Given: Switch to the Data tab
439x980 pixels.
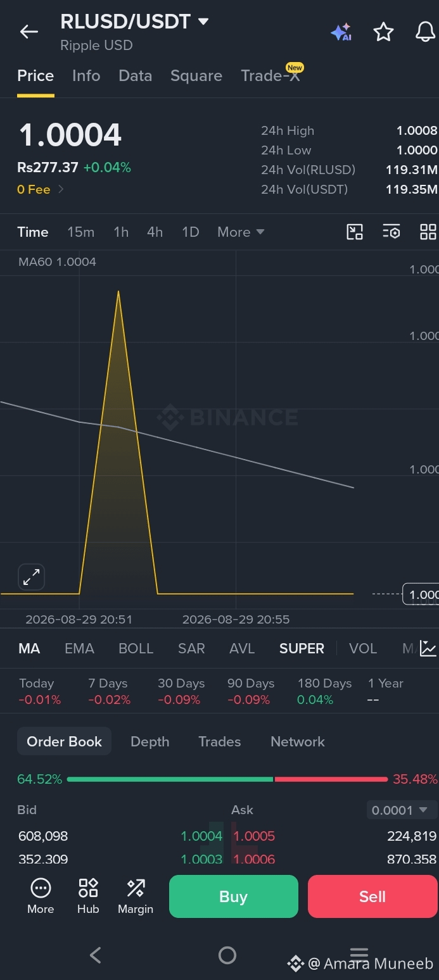Looking at the screenshot, I should click(135, 76).
